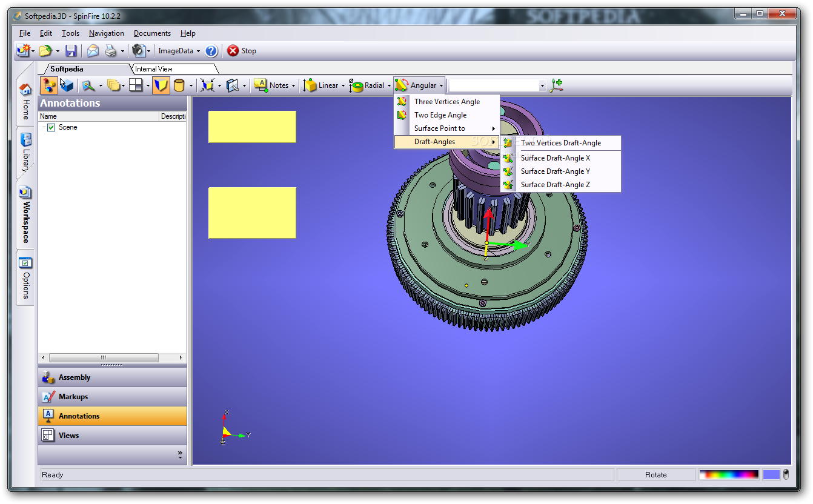
Task: Click the Surface Draft-Angle Z icon
Action: (x=508, y=185)
